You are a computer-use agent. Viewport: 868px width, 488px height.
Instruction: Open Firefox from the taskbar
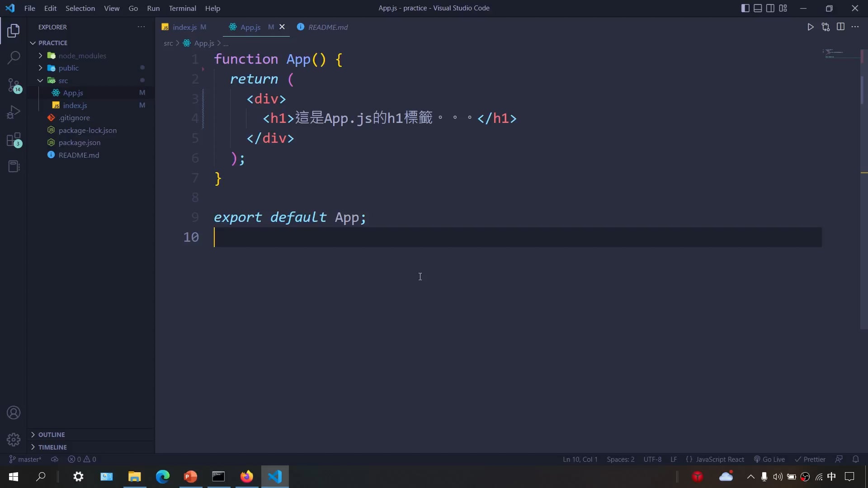coord(246,476)
